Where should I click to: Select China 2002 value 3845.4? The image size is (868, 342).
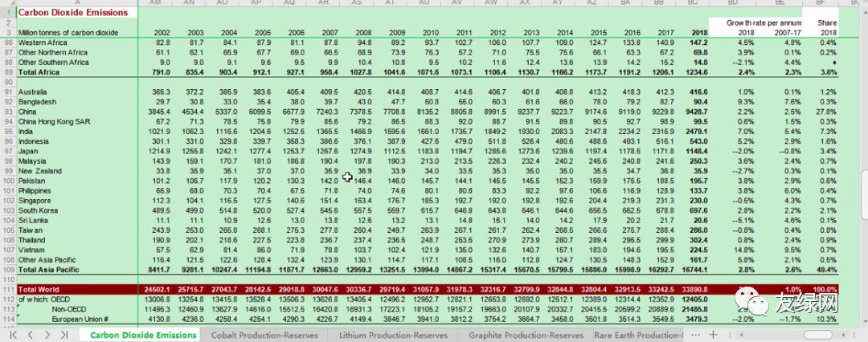[158, 112]
